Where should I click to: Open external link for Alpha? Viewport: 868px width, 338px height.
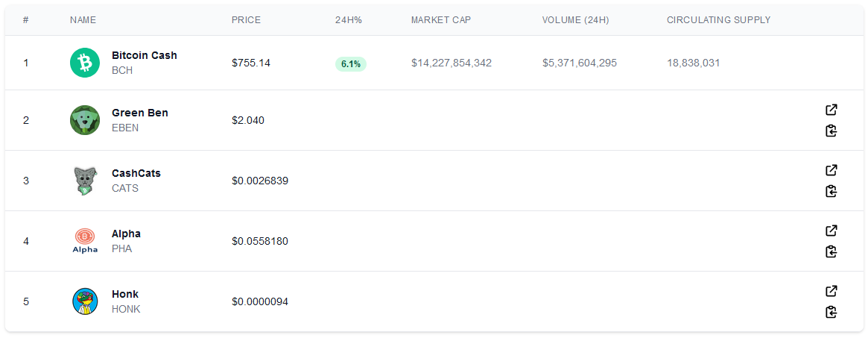(831, 231)
